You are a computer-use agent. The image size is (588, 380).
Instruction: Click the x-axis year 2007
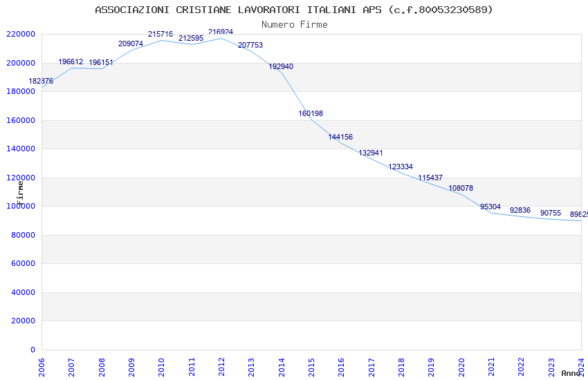click(x=72, y=368)
